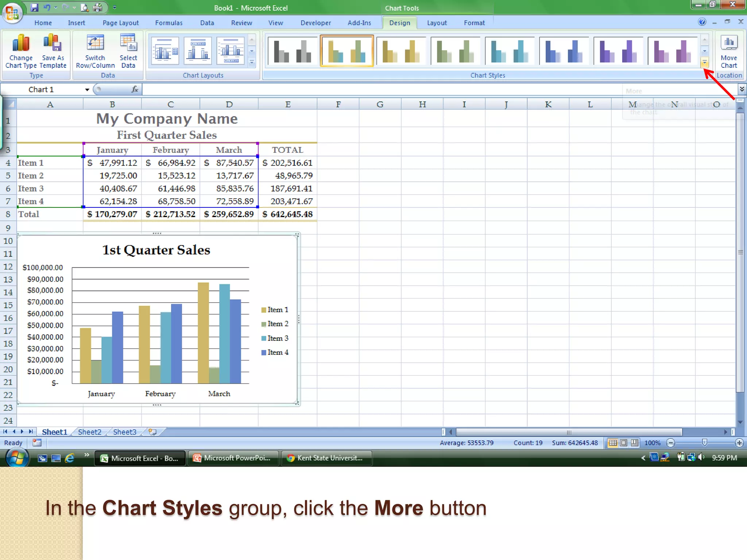Open Customize Quick Access Toolbar dropdown
The image size is (747, 560).
115,7
